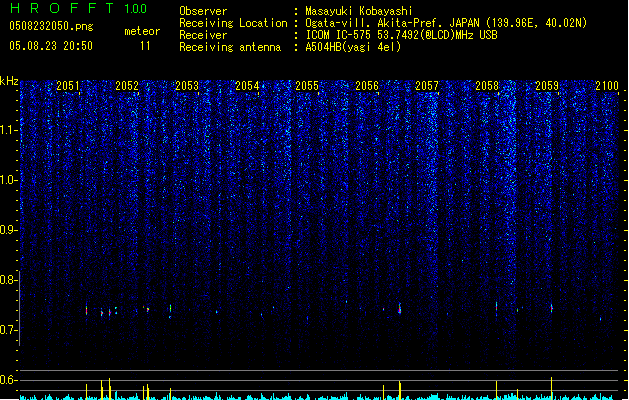Click the 2100 time marker

click(607, 86)
